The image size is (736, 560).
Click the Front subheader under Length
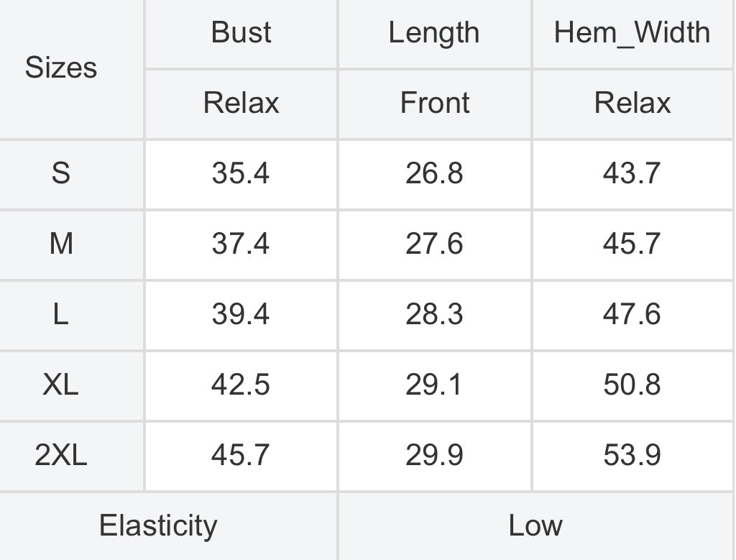click(435, 102)
